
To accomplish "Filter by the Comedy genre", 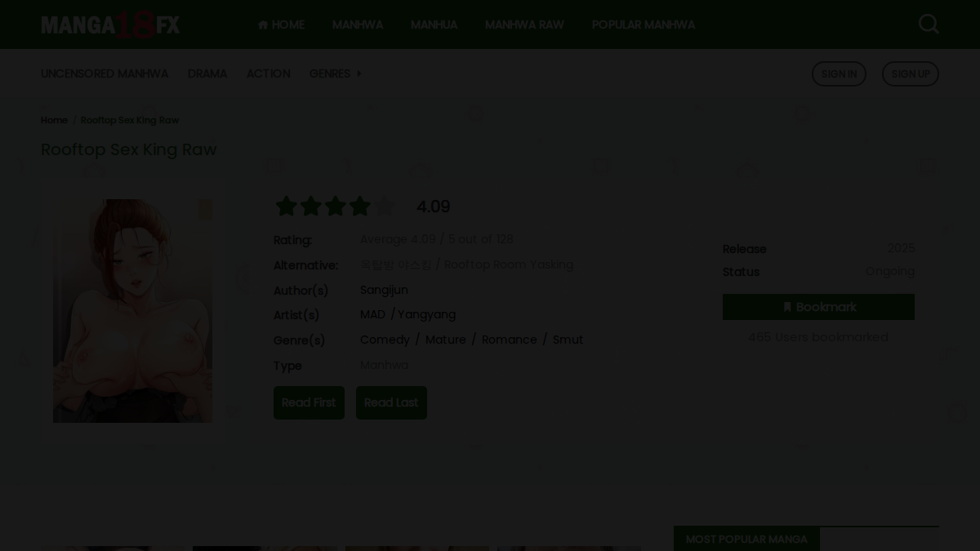I will click(385, 340).
